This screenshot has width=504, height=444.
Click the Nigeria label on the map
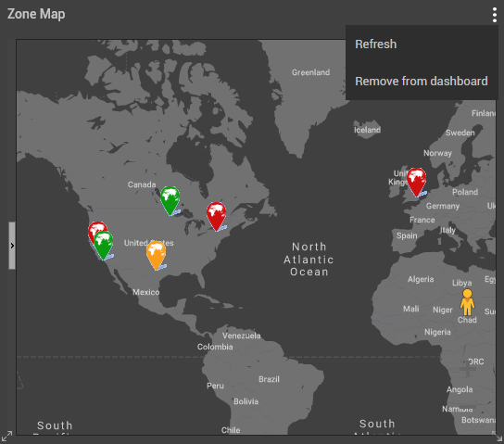(437, 332)
